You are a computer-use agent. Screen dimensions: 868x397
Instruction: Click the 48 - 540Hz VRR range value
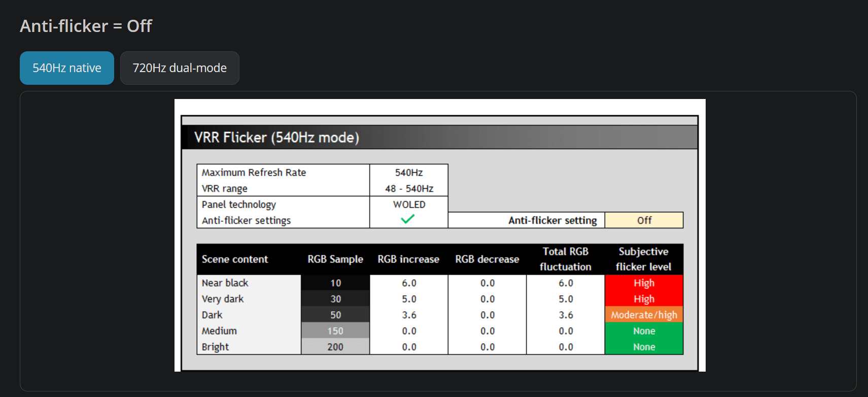click(409, 188)
